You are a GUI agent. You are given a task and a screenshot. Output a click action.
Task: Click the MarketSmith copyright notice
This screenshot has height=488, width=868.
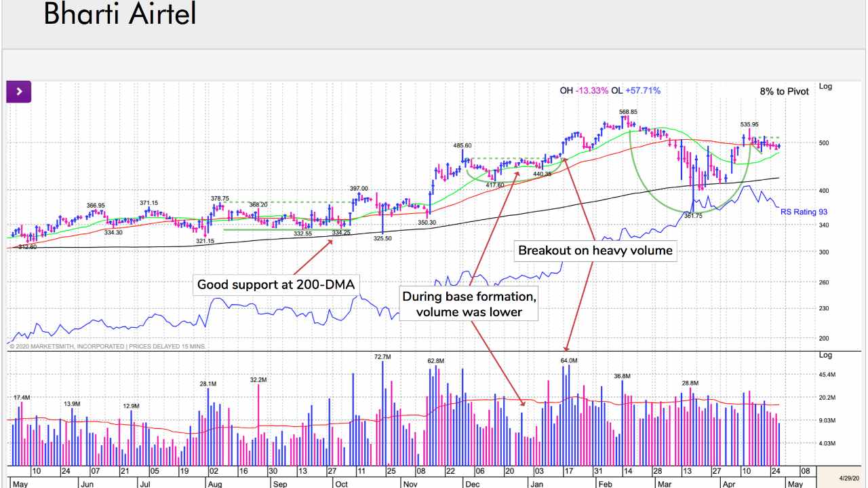(107, 346)
